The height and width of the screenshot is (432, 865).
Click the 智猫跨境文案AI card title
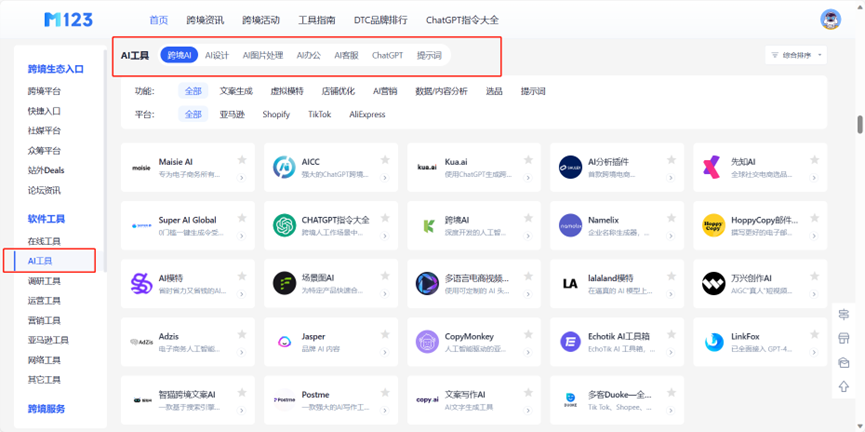[x=186, y=395]
